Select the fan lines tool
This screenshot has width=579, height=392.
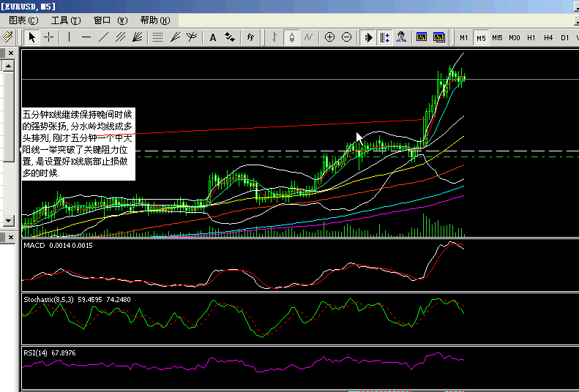pyautogui.click(x=138, y=37)
